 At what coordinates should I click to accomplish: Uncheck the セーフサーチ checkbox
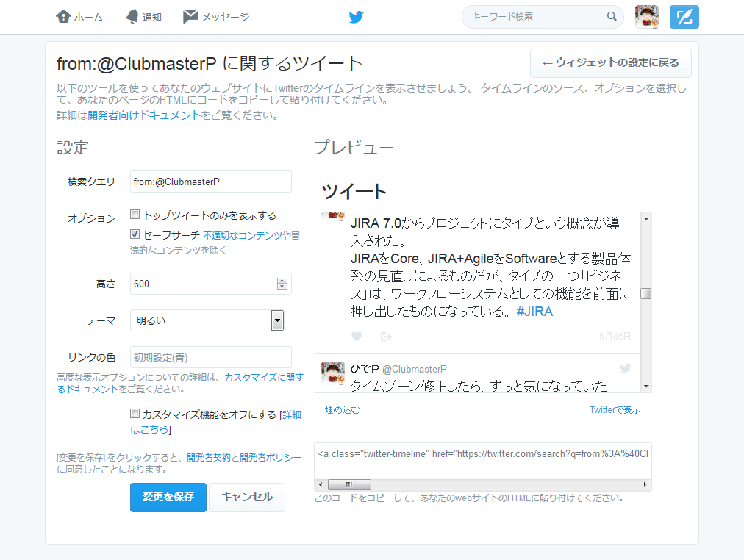coord(135,234)
